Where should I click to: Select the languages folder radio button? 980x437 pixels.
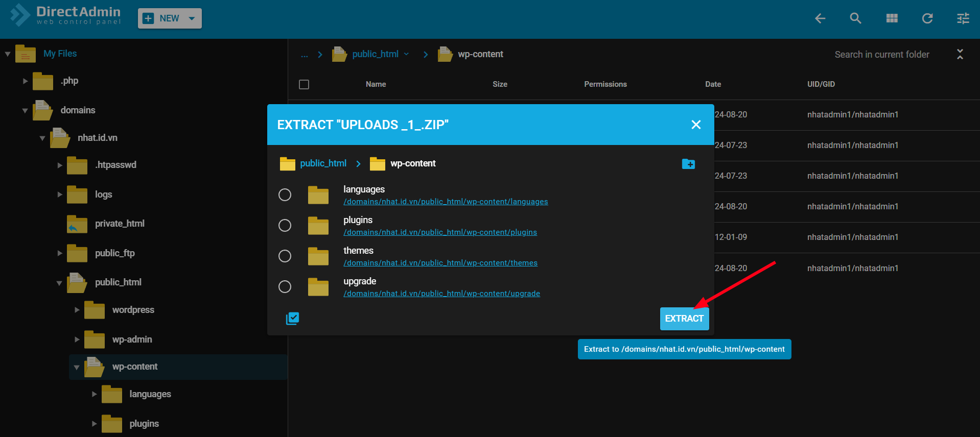coord(285,195)
